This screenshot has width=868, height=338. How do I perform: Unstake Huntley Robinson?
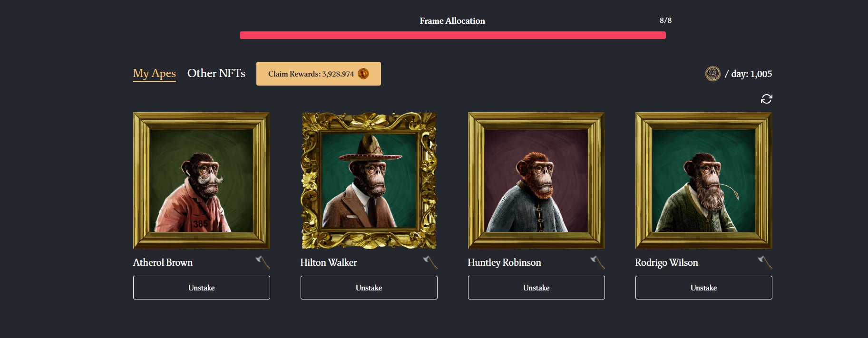536,288
